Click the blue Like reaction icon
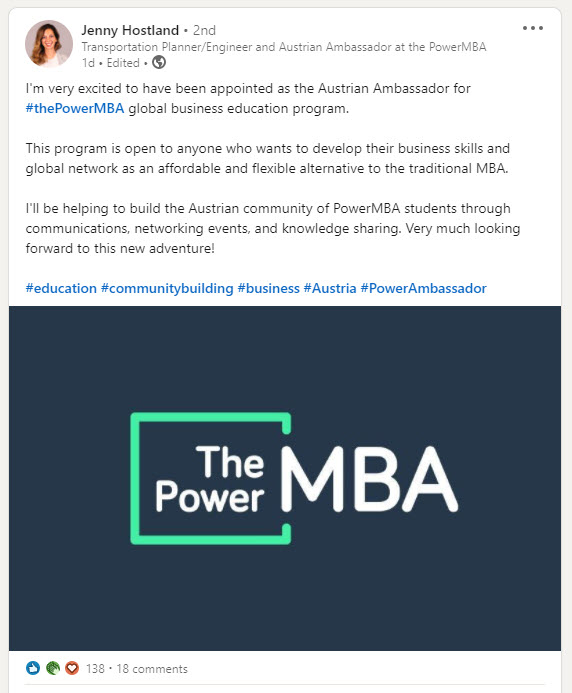Image resolution: width=572 pixels, height=693 pixels. pyautogui.click(x=33, y=668)
